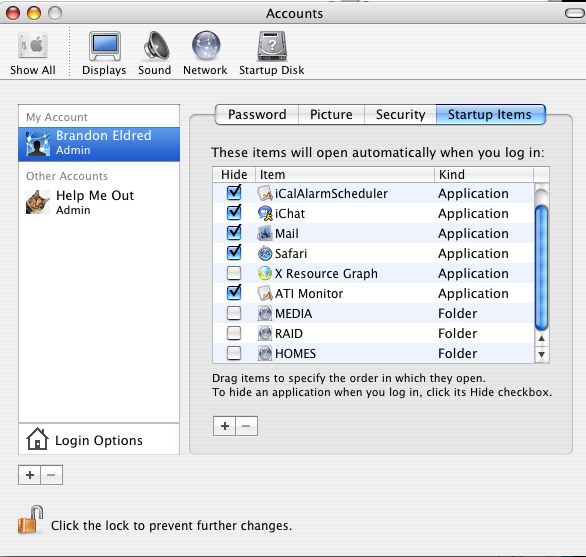The image size is (586, 557).
Task: Add a new user account with plus
Action: [30, 475]
